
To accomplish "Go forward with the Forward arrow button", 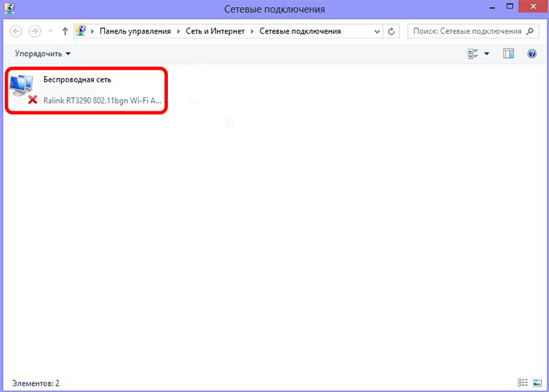I will [x=35, y=31].
